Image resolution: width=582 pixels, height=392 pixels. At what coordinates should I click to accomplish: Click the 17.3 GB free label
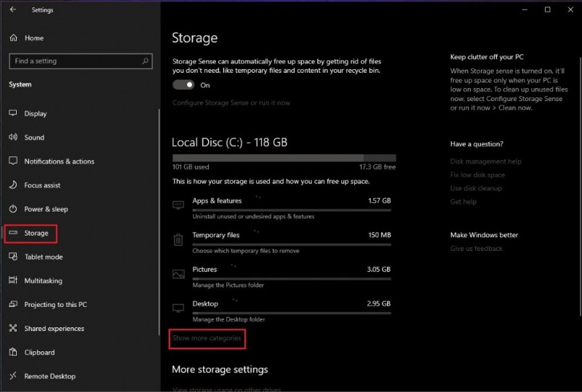point(377,167)
